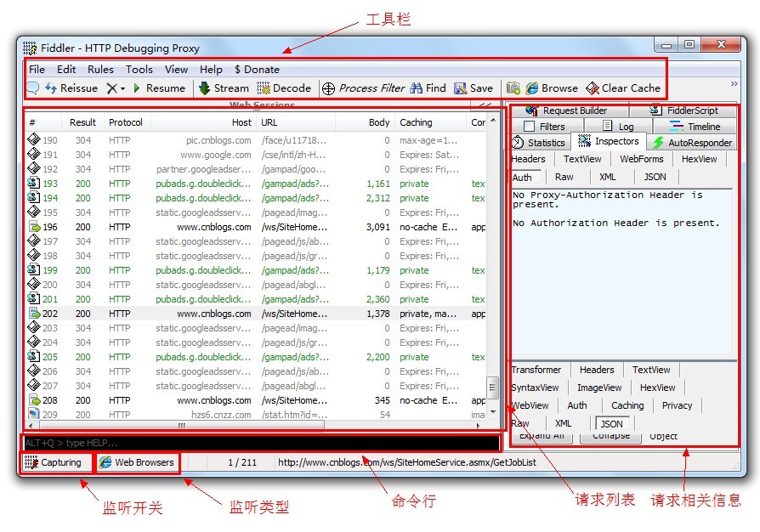Open the Web Browsers process filter
Image resolution: width=760 pixels, height=532 pixels.
tap(137, 462)
